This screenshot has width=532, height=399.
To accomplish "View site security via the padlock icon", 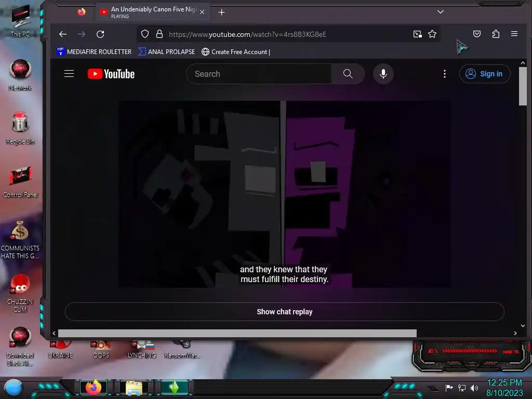I will [x=159, y=34].
